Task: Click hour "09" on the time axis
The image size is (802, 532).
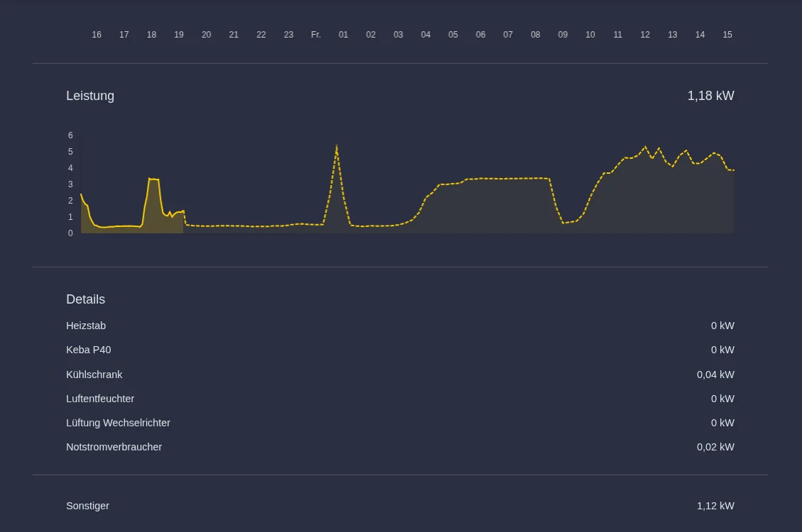Action: coord(563,34)
